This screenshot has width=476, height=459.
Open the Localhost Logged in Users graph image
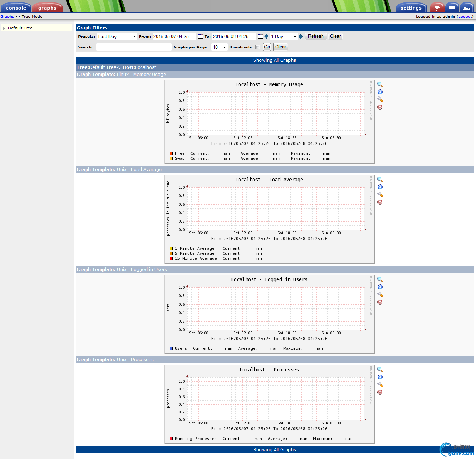tap(270, 314)
